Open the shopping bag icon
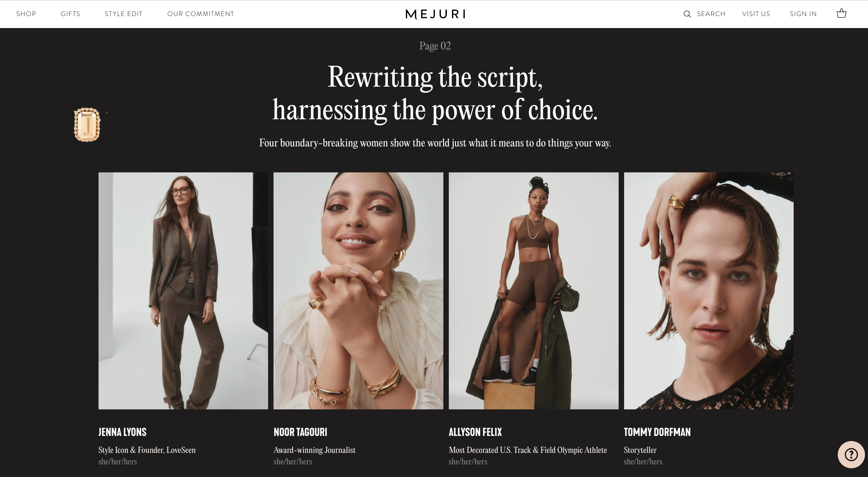868x477 pixels. pos(841,14)
